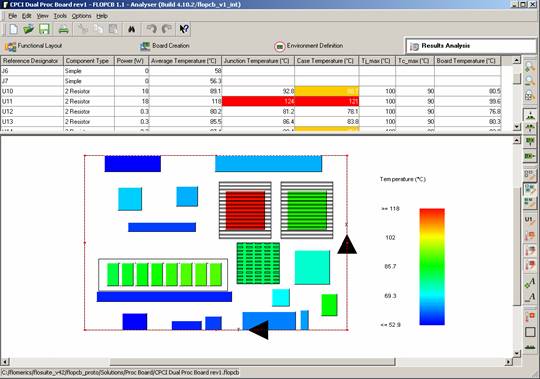Click the New document icon
The image size is (540, 379).
pyautogui.click(x=13, y=29)
